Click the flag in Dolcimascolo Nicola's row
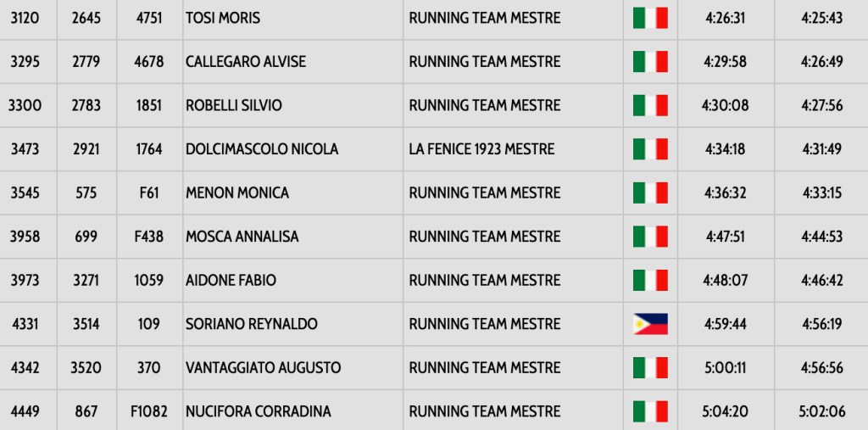Screen dimensions: 868x430 tap(650, 149)
